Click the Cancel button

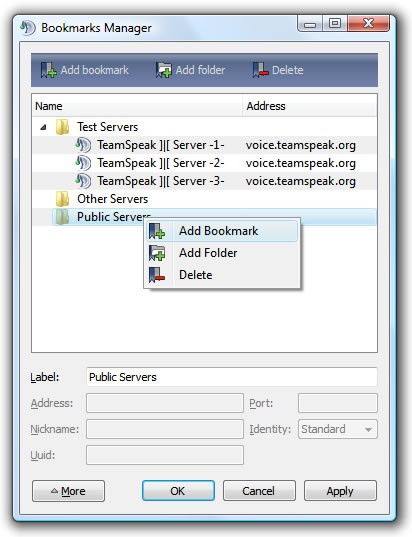[x=259, y=491]
